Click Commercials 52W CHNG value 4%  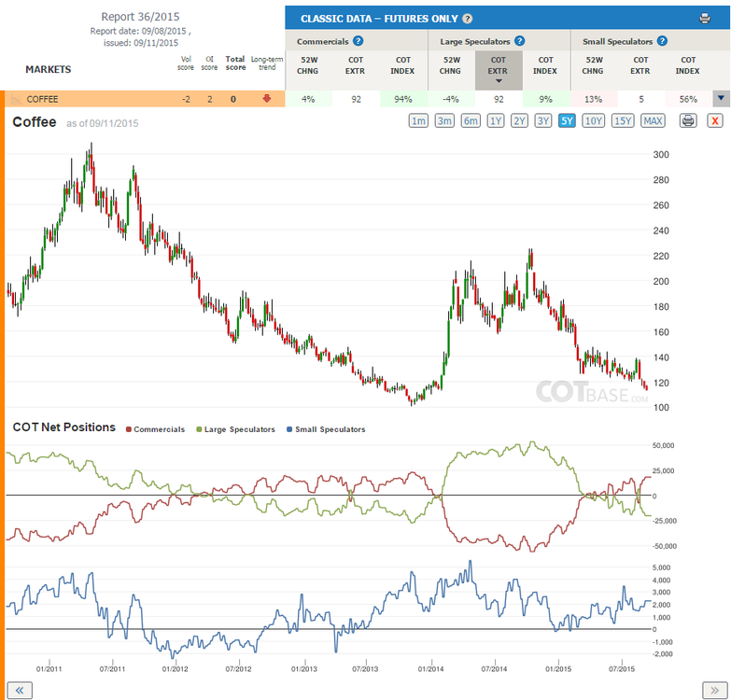coord(308,99)
